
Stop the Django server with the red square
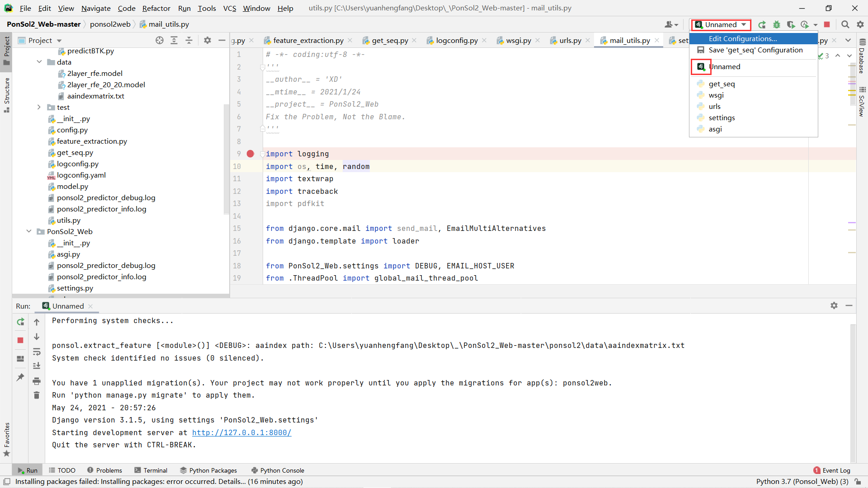pyautogui.click(x=827, y=24)
